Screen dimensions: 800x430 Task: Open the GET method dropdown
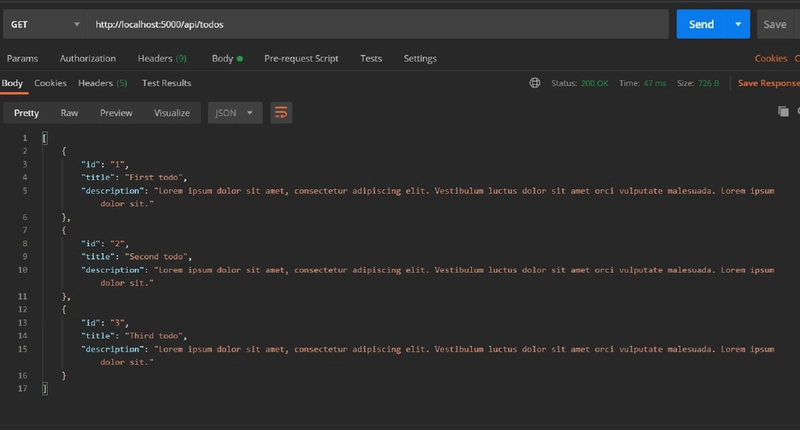click(45, 24)
